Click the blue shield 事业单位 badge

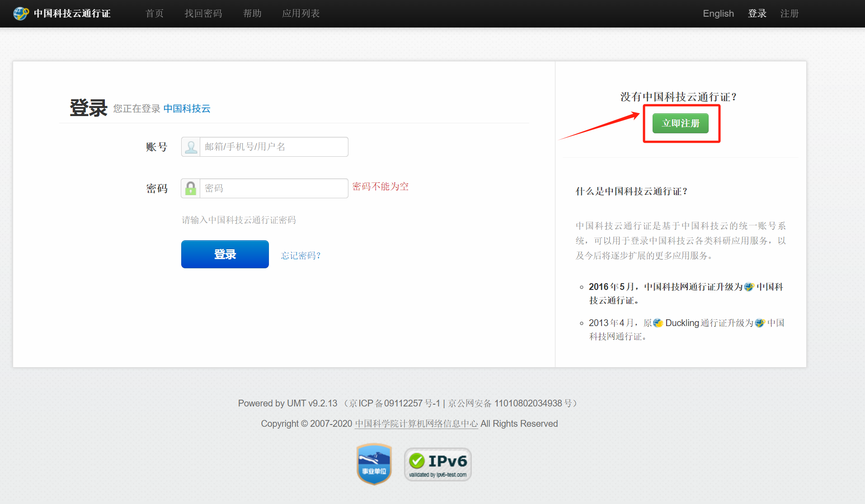coord(374,464)
